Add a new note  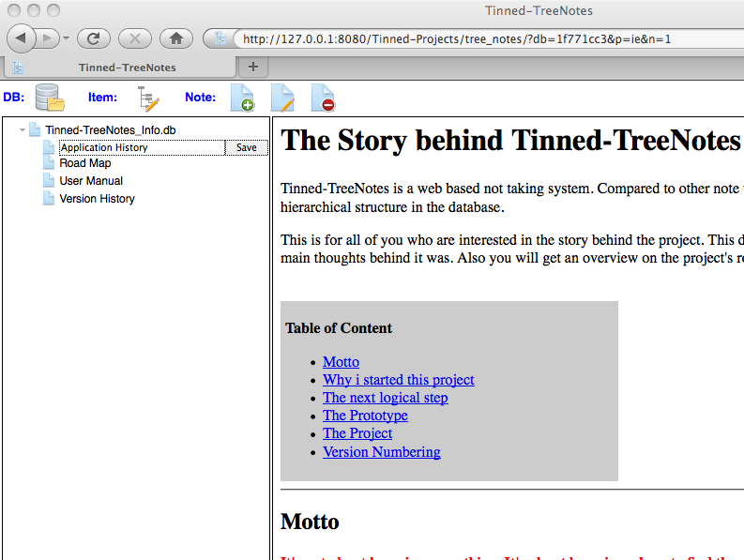pos(242,98)
